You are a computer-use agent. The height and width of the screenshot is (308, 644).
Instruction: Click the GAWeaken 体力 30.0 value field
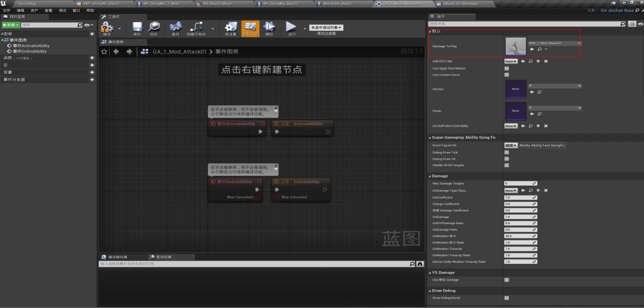tap(521, 236)
